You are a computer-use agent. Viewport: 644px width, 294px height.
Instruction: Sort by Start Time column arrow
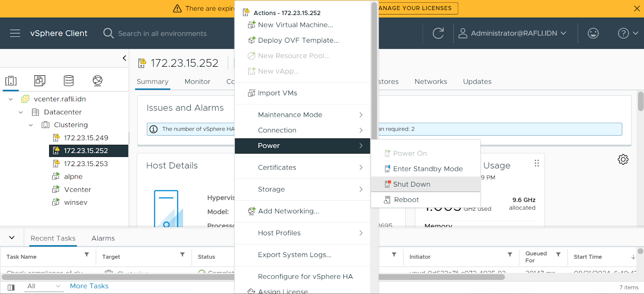633,257
